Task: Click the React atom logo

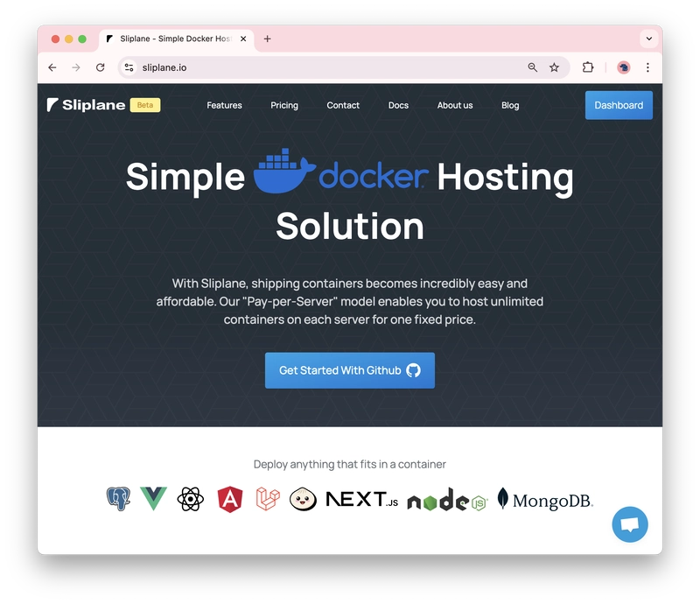Action: [191, 499]
